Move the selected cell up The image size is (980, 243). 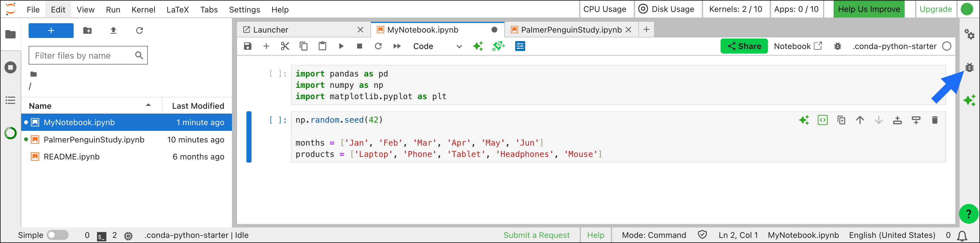[x=860, y=120]
